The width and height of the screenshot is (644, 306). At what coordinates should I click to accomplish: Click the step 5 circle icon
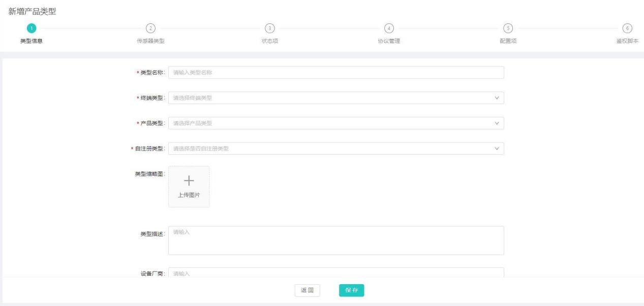(x=508, y=28)
